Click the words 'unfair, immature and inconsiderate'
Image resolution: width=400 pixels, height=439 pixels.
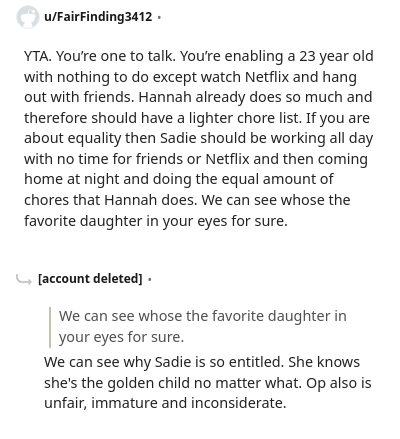point(165,403)
